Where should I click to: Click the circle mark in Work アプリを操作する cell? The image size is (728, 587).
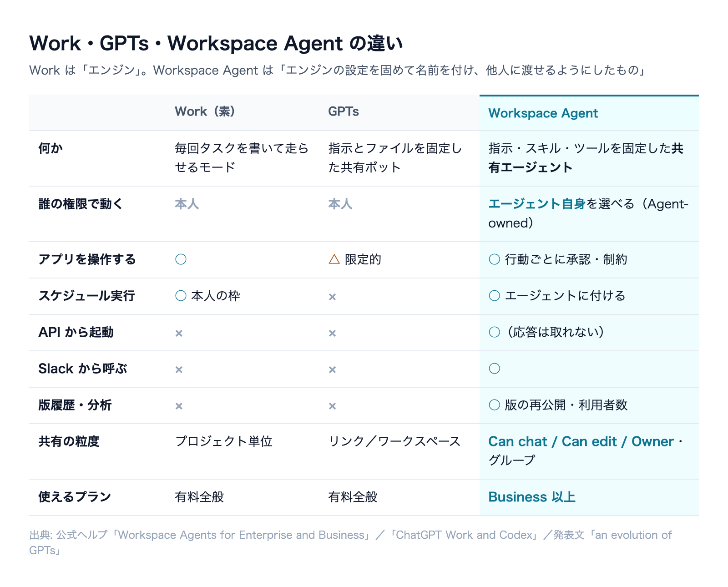(x=181, y=259)
